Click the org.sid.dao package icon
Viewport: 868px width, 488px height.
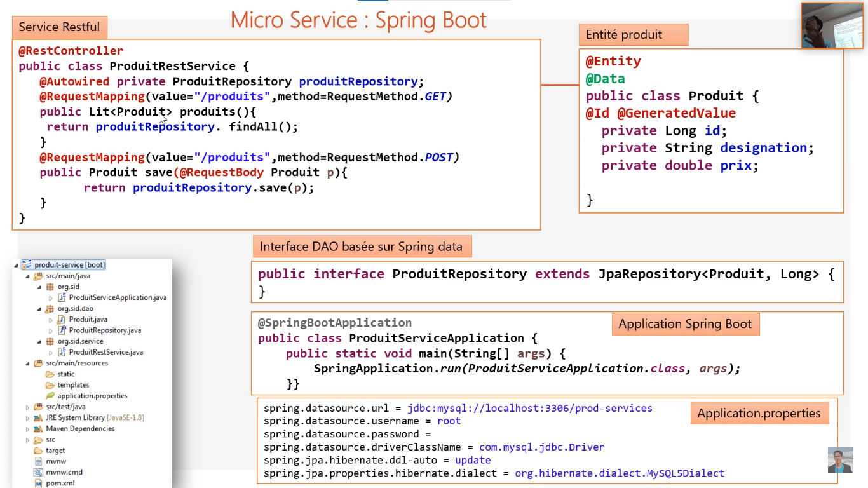click(50, 309)
